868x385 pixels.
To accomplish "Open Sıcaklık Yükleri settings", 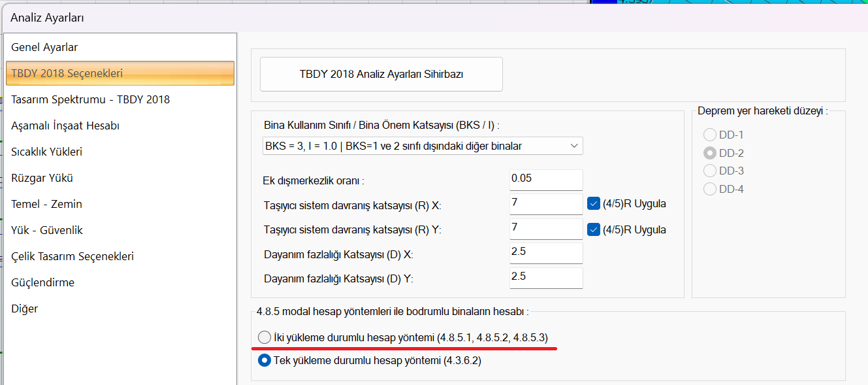I will tap(46, 152).
